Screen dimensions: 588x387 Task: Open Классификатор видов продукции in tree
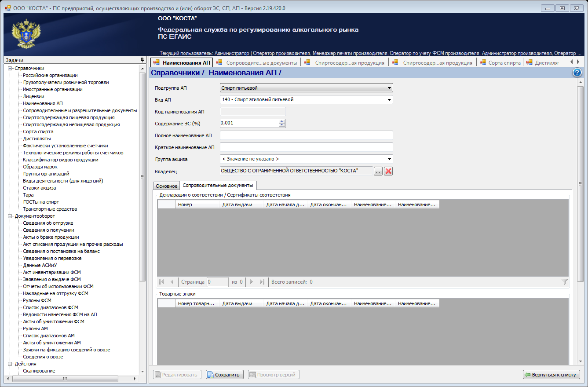[61, 160]
